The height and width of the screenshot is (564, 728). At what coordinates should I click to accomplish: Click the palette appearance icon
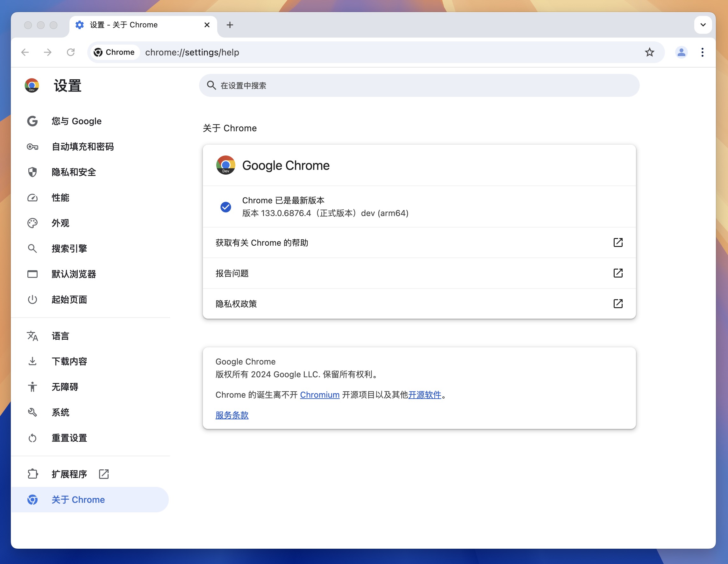[32, 223]
